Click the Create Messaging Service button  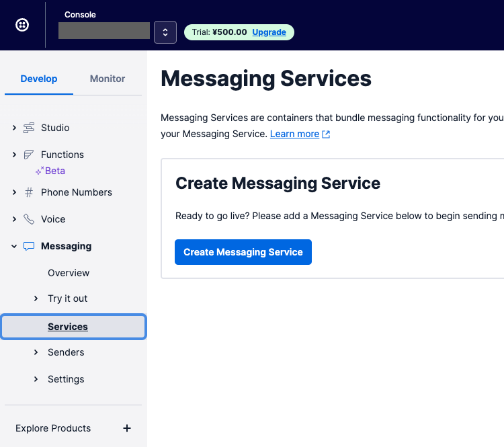coord(243,252)
